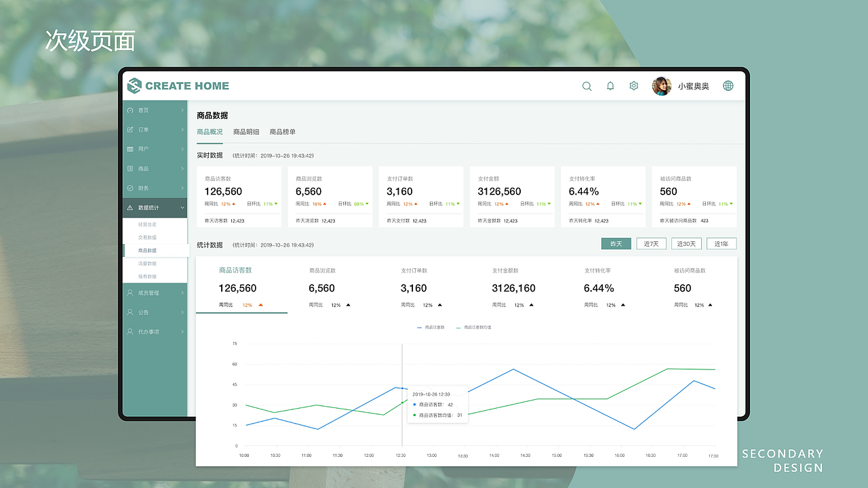Screen dimensions: 868x488
Task: Click realtime 支付转化率 card value 6.44%
Action: tap(584, 192)
